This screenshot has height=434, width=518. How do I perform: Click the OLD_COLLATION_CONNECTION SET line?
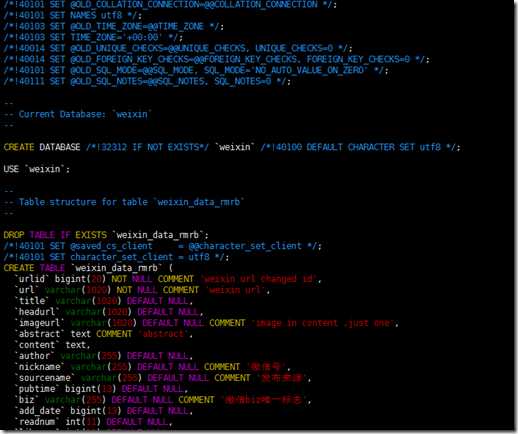click(170, 4)
